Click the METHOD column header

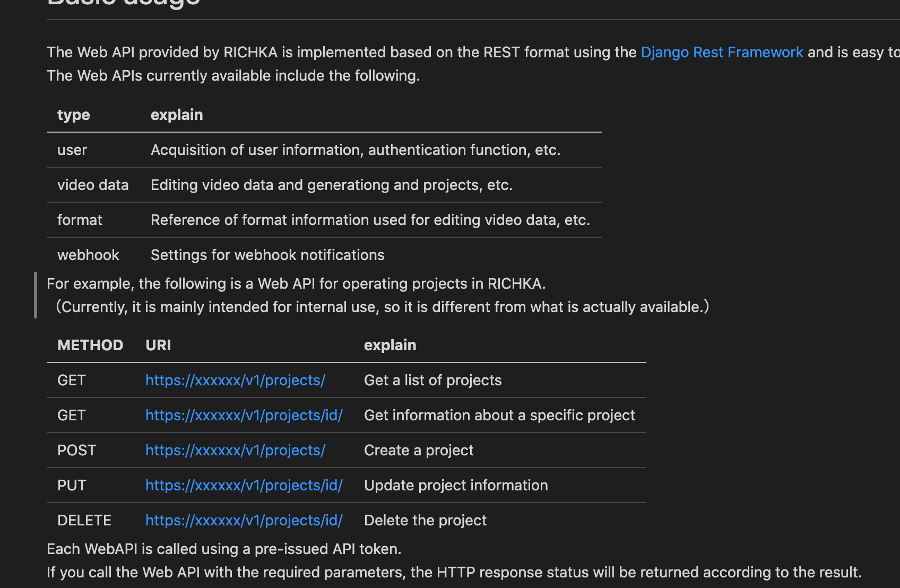(90, 345)
